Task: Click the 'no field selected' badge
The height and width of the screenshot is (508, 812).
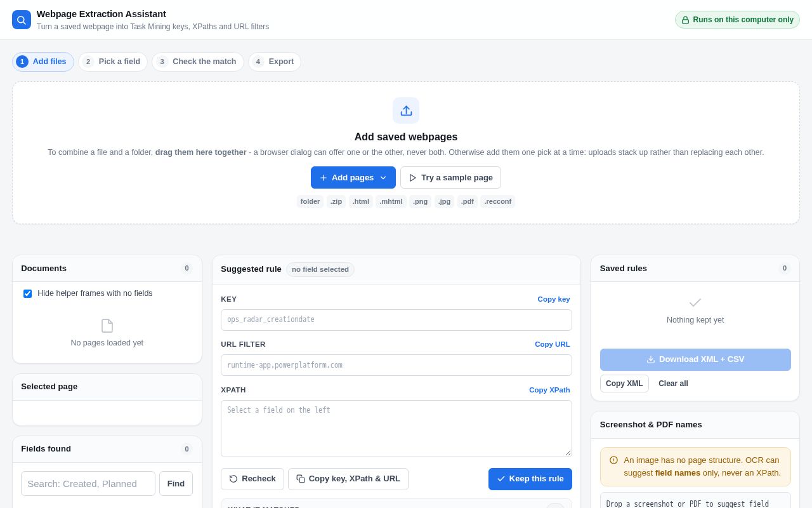Action: coord(320,269)
